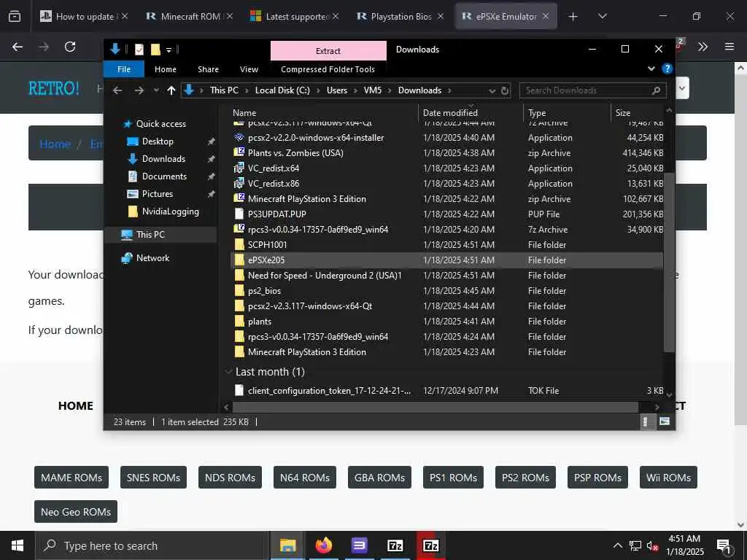This screenshot has height=560, width=747.
Task: Select Desktop in Quick access
Action: click(x=158, y=141)
